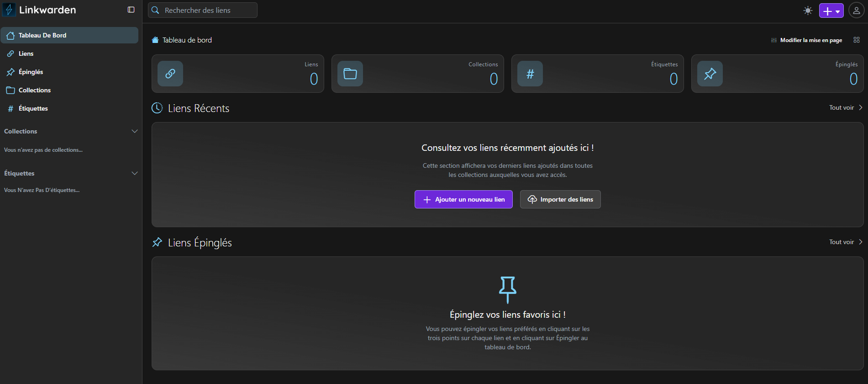Click the Linkwarden logo icon
Viewport: 868px width, 384px height.
click(9, 10)
